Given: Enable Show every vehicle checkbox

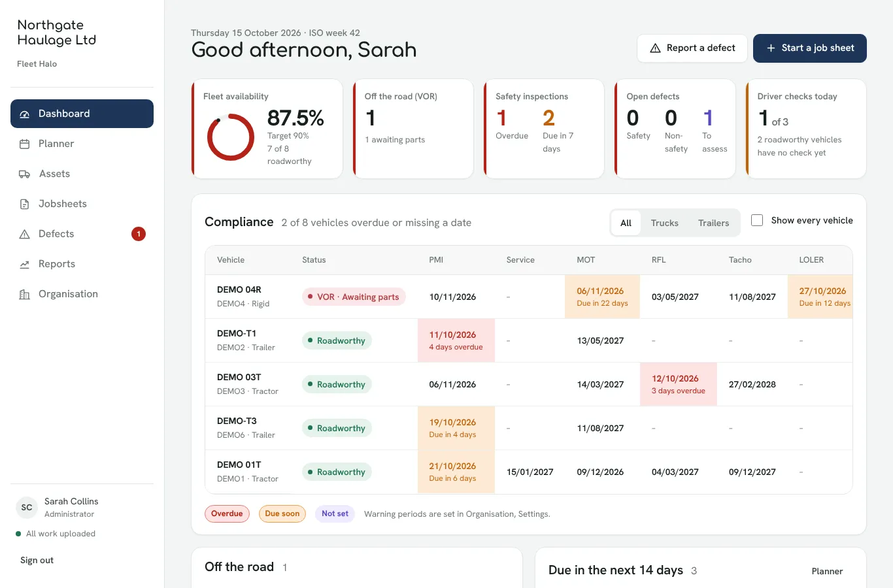Looking at the screenshot, I should (x=757, y=220).
